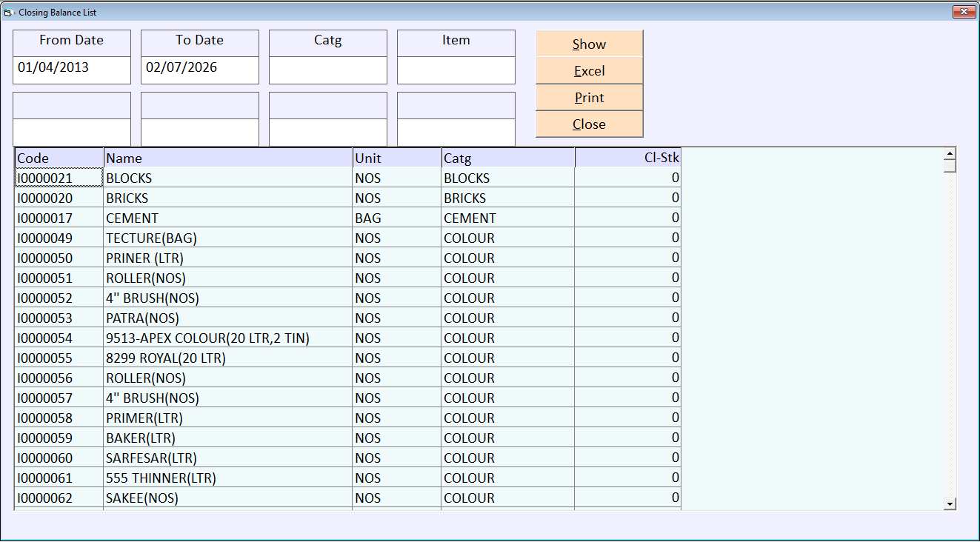Select 555 THINNER(LTR) item

tap(228, 478)
